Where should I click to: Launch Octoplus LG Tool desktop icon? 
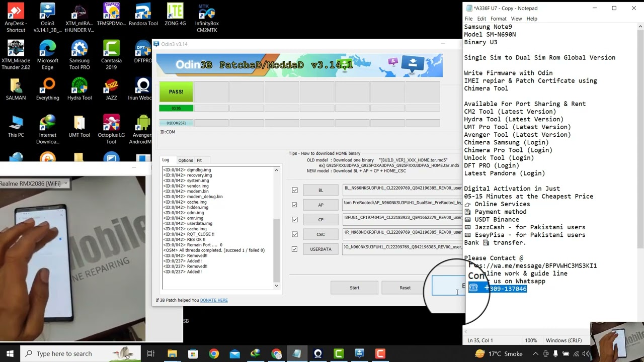pyautogui.click(x=111, y=129)
